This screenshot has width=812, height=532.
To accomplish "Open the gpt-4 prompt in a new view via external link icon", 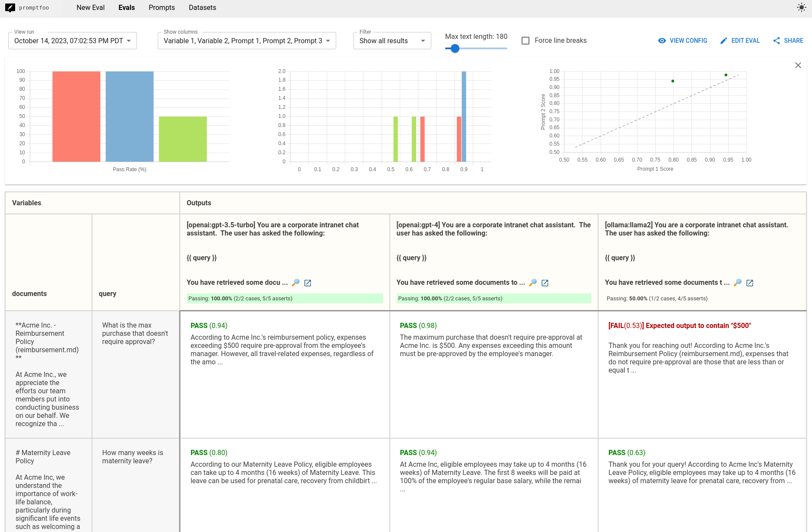I will (x=545, y=283).
